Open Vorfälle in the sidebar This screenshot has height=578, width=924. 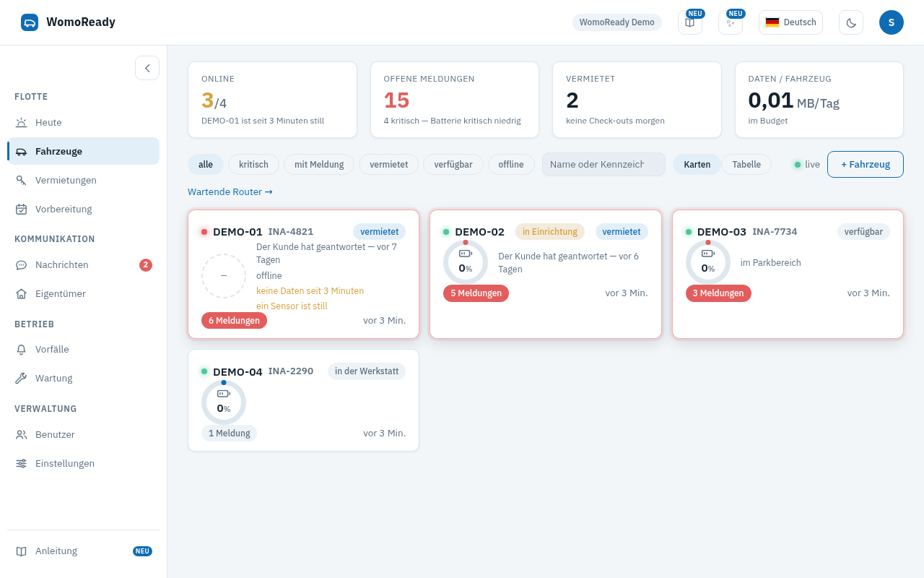[83, 350]
